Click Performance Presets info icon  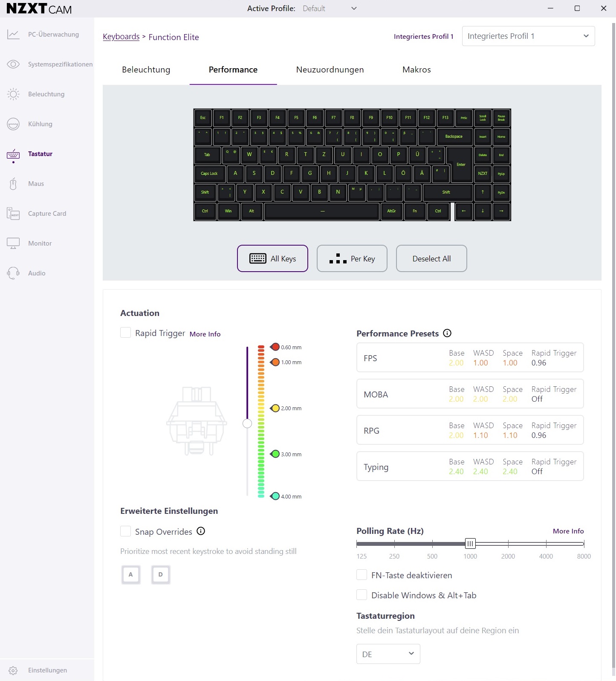coord(447,333)
